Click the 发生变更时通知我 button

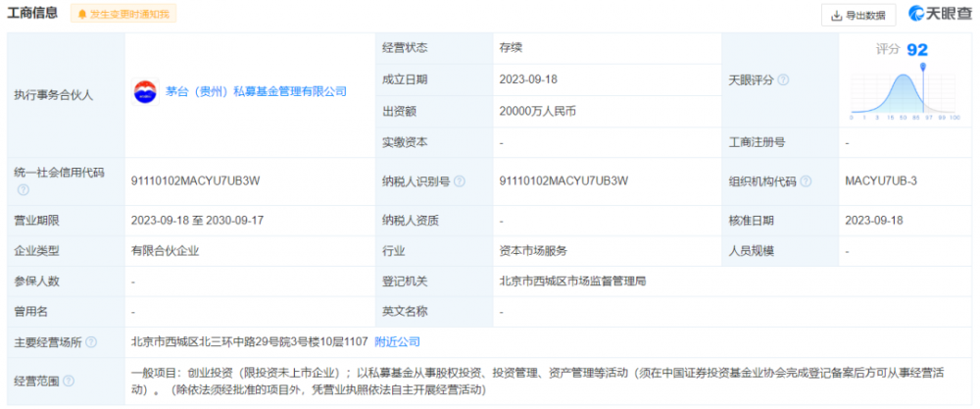[123, 14]
